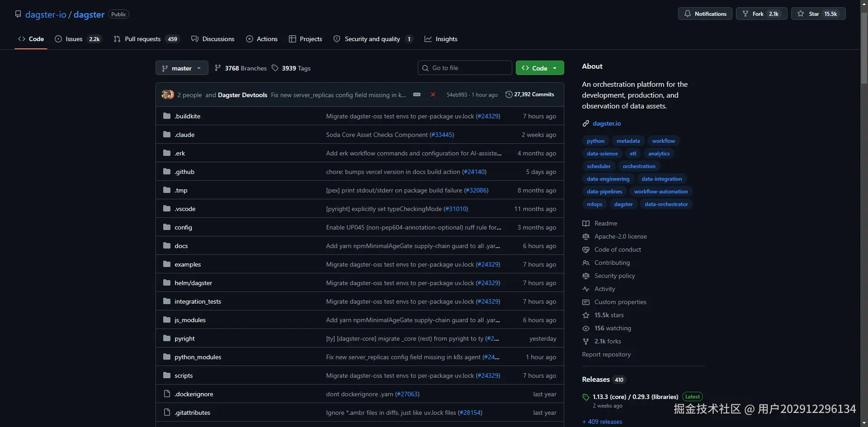Screen dimensions: 868x427
Task: Open the dagster.io website link
Action: 607,123
